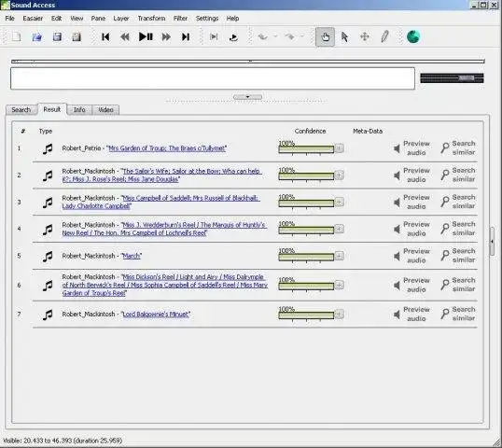Open the March result link

coord(132,256)
